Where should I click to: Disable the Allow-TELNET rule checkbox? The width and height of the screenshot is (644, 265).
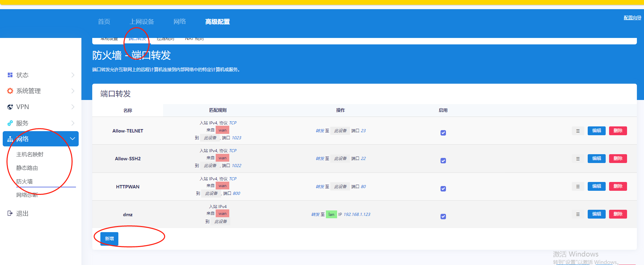(x=443, y=133)
